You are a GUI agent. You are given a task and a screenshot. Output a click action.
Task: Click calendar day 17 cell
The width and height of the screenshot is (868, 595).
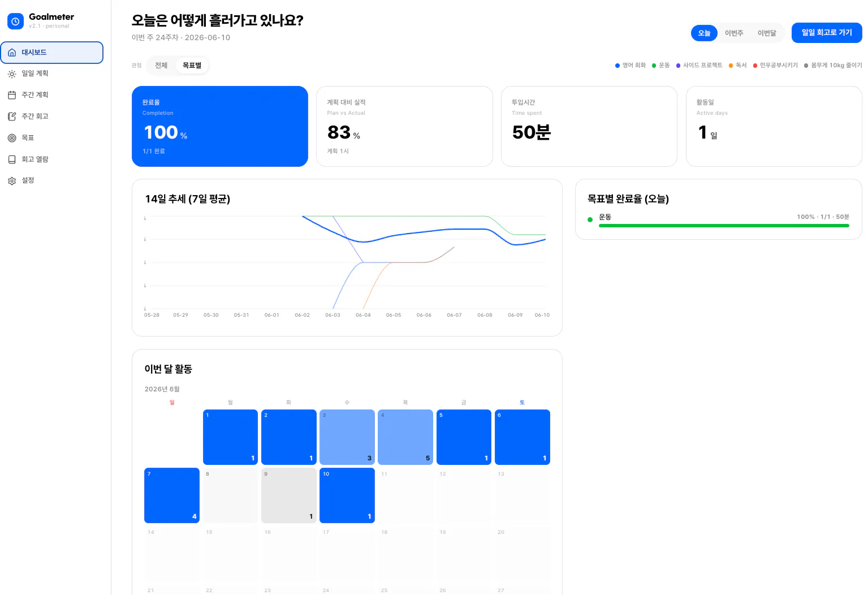click(x=347, y=554)
